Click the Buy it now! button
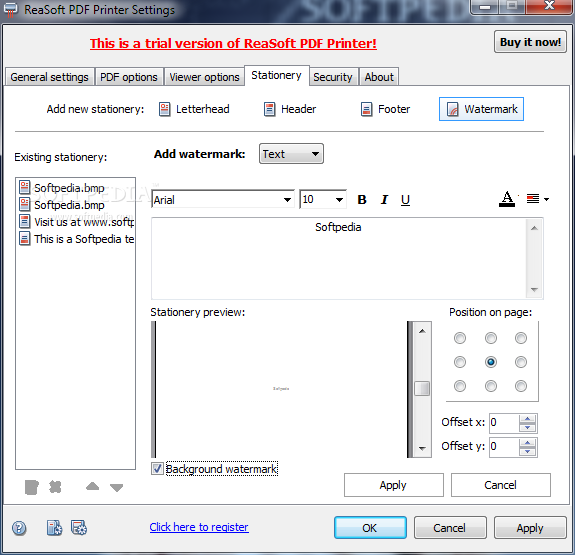This screenshot has height=555, width=575. pyautogui.click(x=530, y=42)
